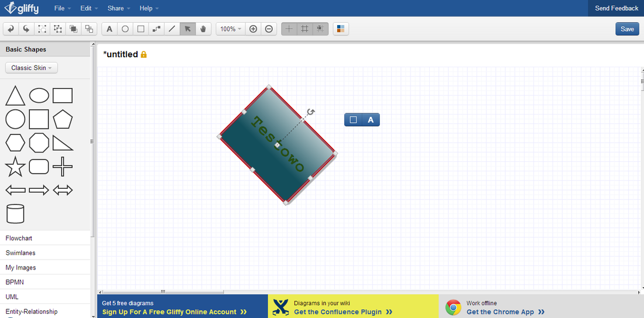Click the Undo arrow icon

tap(11, 29)
